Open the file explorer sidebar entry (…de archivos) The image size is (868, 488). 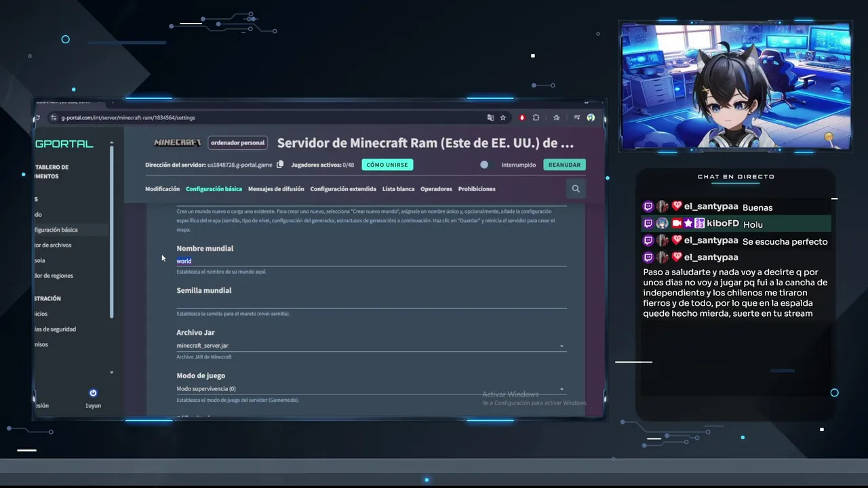pos(54,245)
